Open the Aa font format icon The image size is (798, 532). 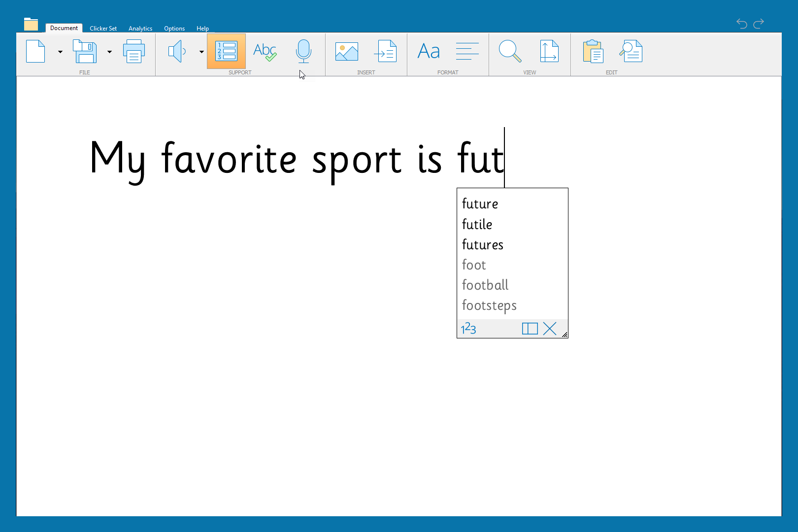pyautogui.click(x=428, y=52)
